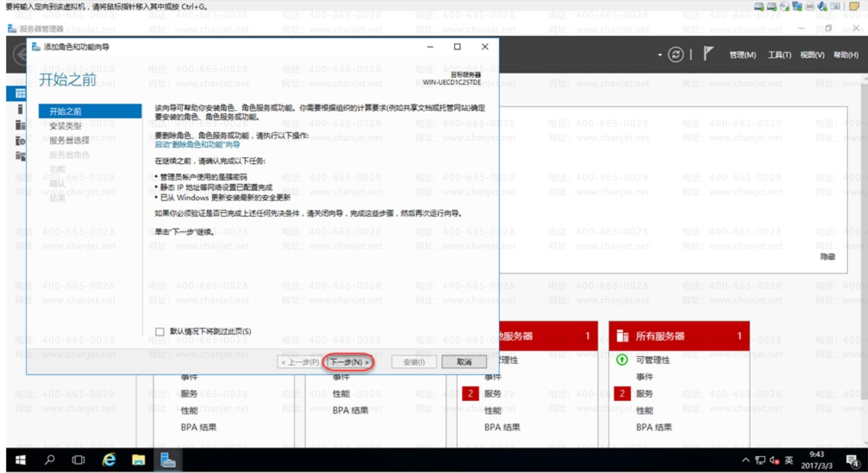Viewport: 868px width, 473px height.
Task: Click the muted volume icon in the tray
Action: point(774,461)
